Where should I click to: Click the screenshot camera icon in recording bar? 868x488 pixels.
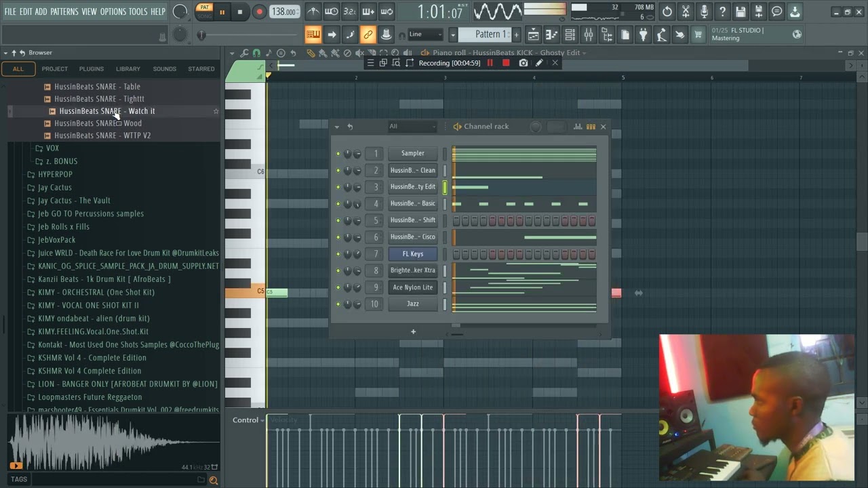click(x=523, y=63)
